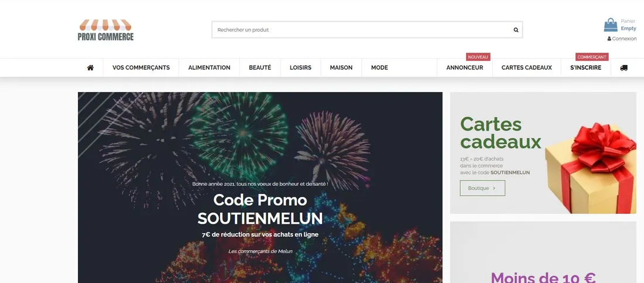The width and height of the screenshot is (644, 283).
Task: Click S'inscrire to register
Action: point(585,68)
